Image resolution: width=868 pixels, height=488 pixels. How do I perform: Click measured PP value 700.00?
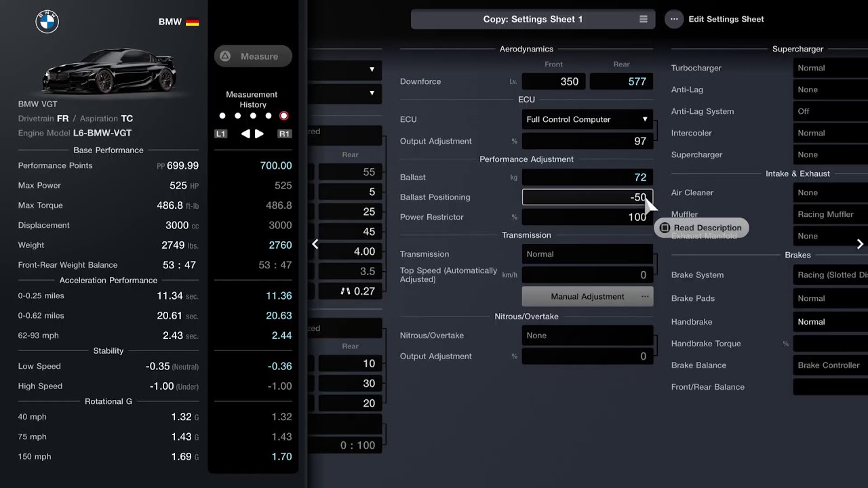[276, 165]
